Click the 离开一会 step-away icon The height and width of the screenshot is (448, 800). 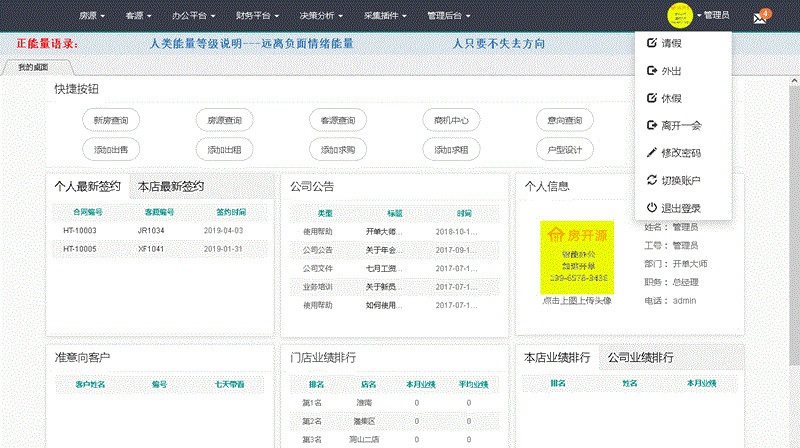tap(652, 125)
